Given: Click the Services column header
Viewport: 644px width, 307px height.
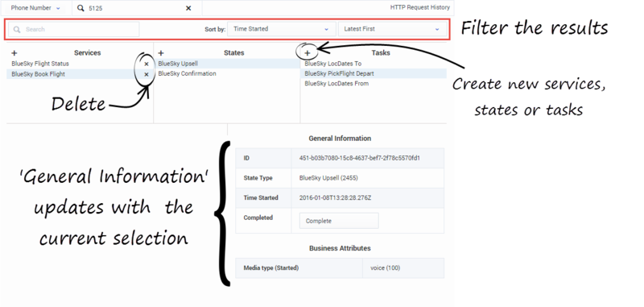Looking at the screenshot, I should pos(88,53).
